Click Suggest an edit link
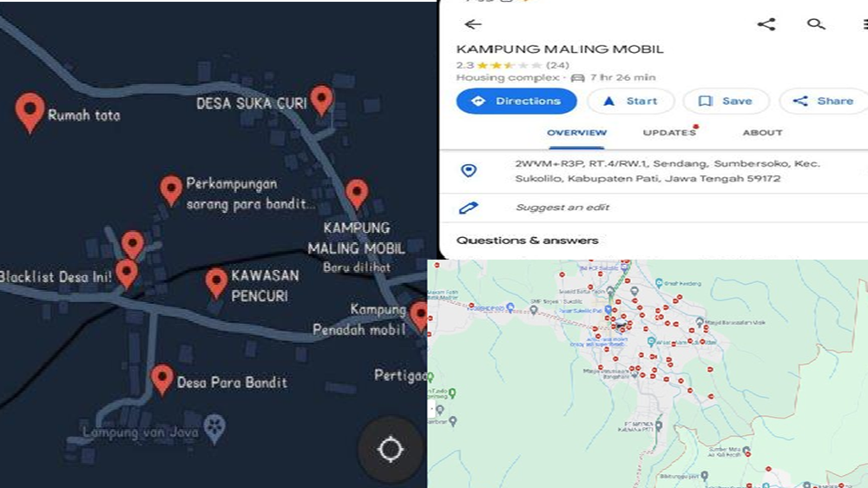 (562, 208)
